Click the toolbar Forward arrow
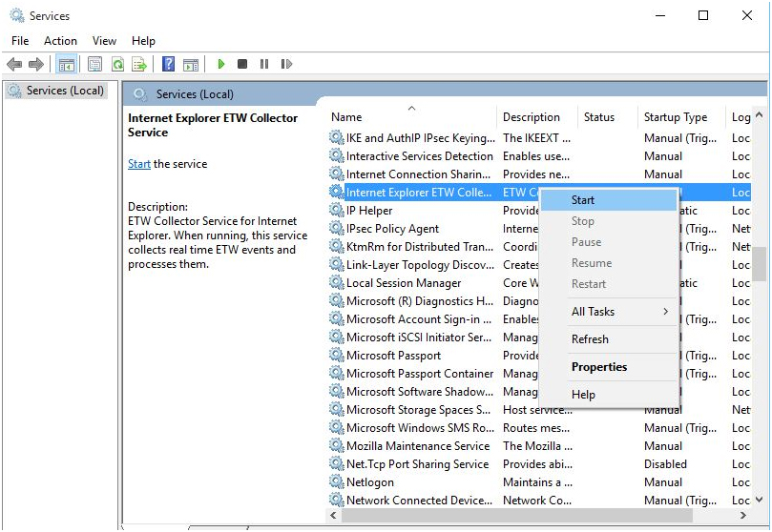Screen dimensions: 772x532 pyautogui.click(x=36, y=64)
